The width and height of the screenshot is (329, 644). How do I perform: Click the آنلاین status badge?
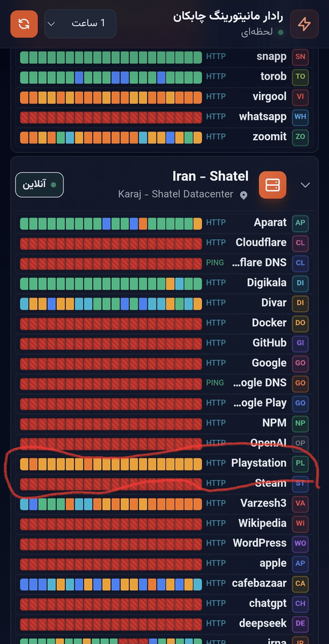(x=39, y=185)
